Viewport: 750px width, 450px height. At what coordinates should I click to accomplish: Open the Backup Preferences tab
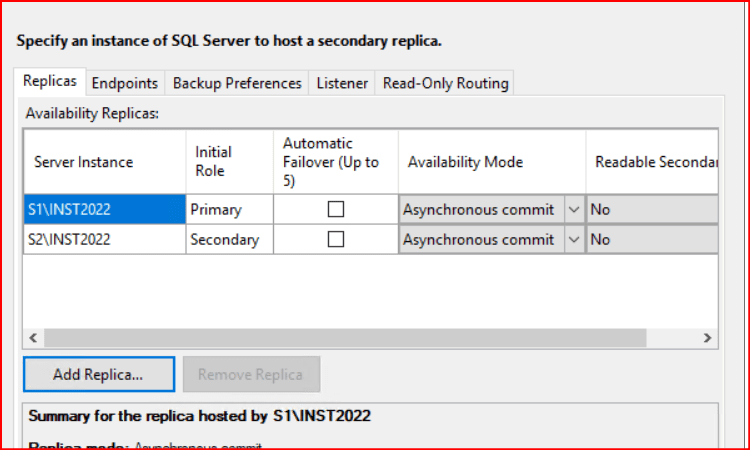pos(237,84)
